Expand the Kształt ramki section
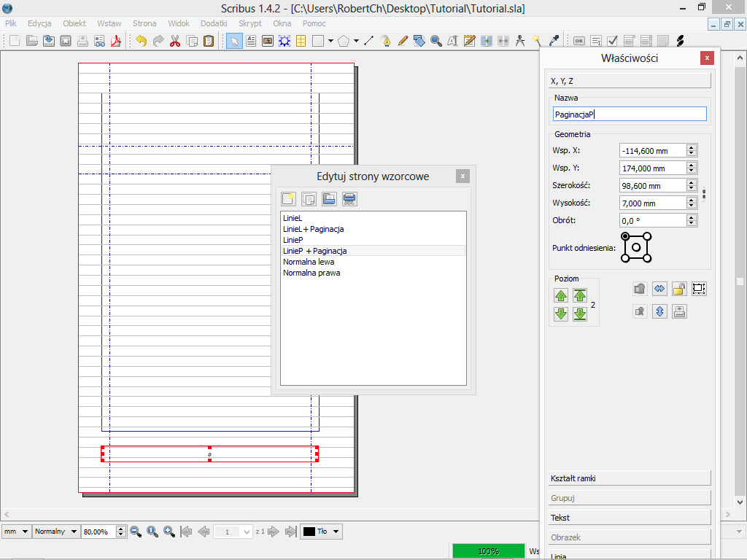The height and width of the screenshot is (560, 747). click(629, 478)
